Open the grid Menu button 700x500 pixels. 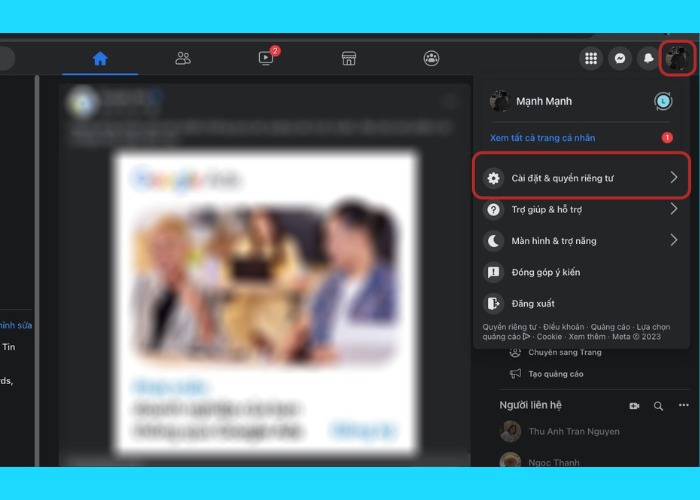click(591, 58)
